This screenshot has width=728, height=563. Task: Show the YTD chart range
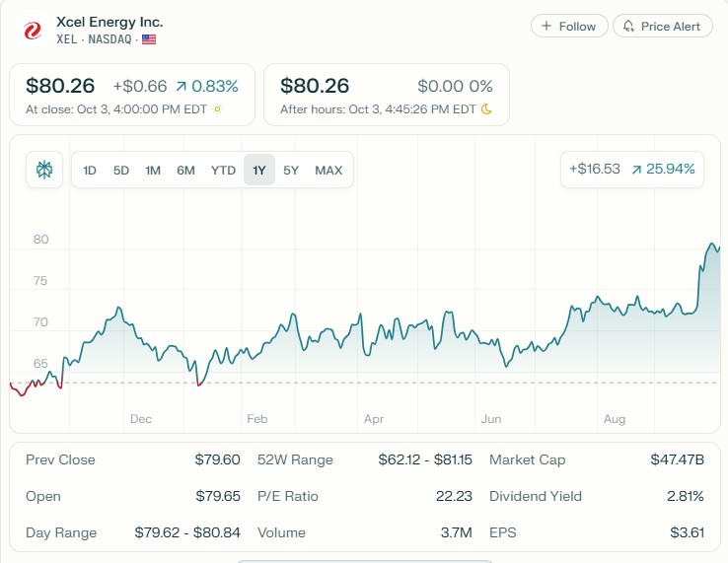223,170
